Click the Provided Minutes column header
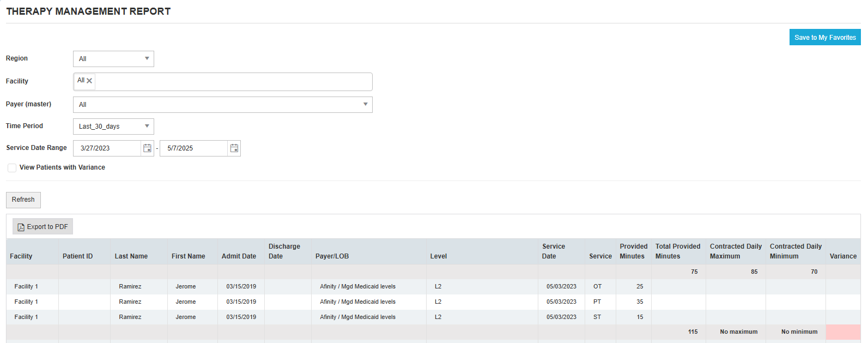 click(x=634, y=251)
